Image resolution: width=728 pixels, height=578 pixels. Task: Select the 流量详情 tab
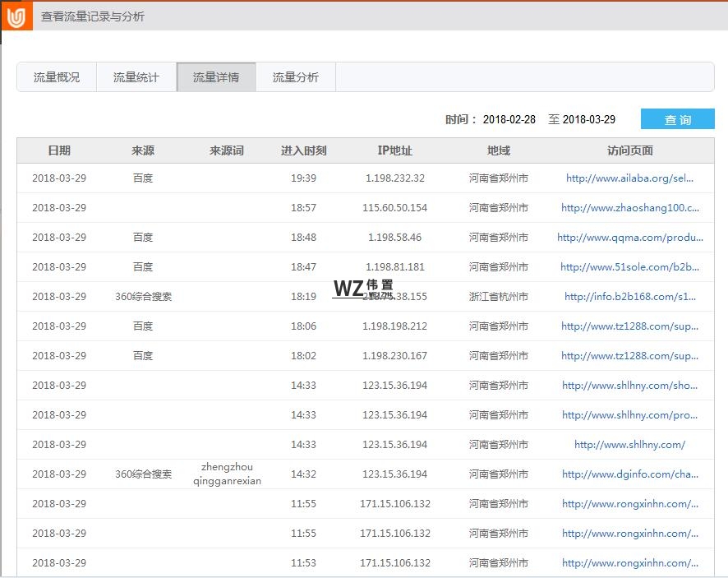point(215,76)
